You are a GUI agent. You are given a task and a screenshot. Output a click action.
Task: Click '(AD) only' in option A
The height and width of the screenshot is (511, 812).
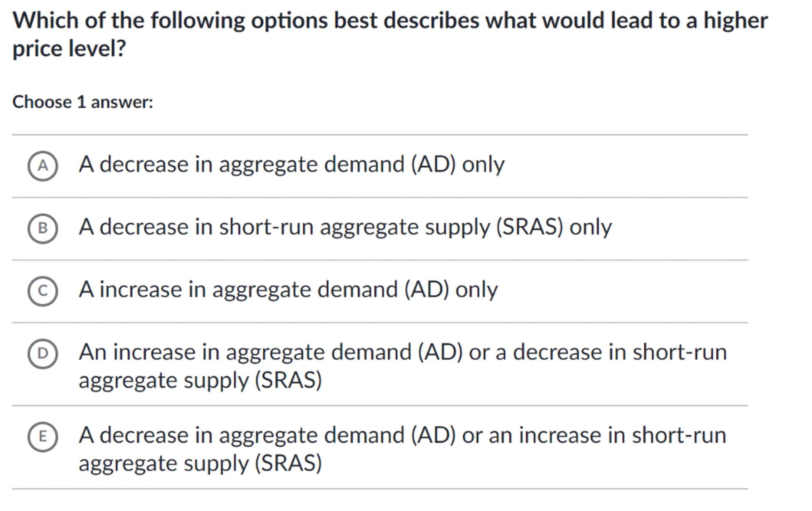[x=458, y=164]
